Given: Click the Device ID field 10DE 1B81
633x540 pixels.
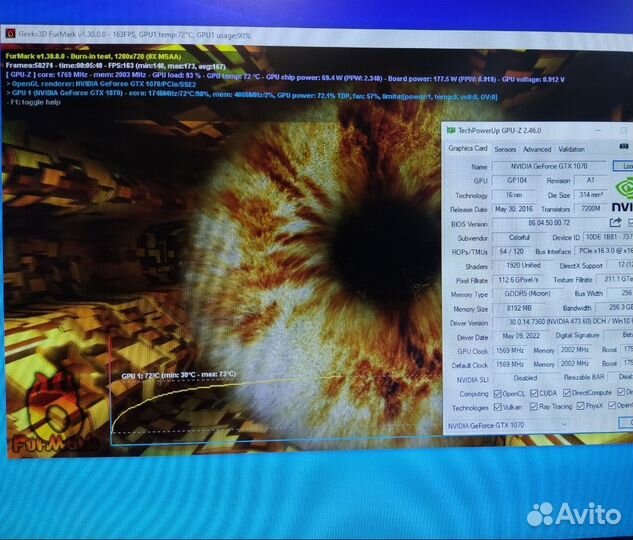Looking at the screenshot, I should [x=608, y=237].
